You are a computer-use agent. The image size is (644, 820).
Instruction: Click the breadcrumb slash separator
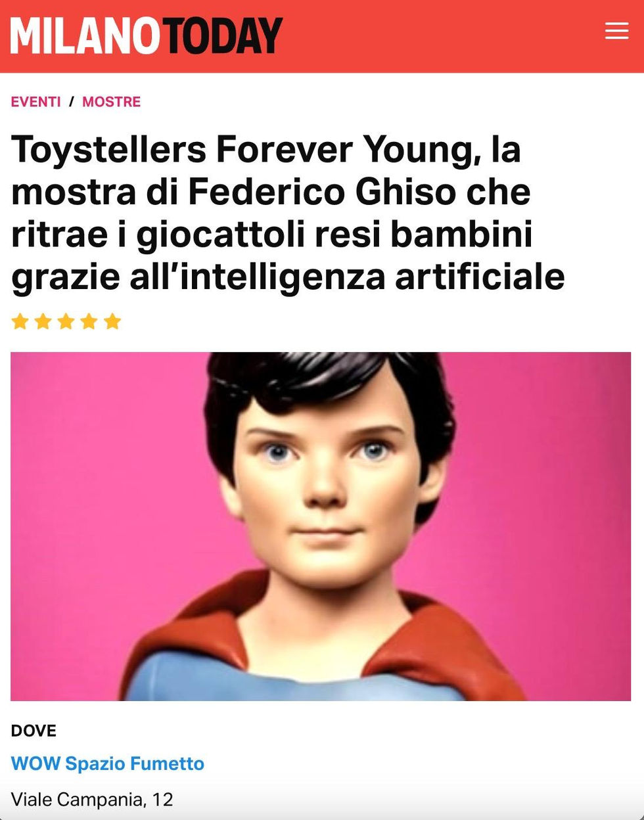pos(72,102)
